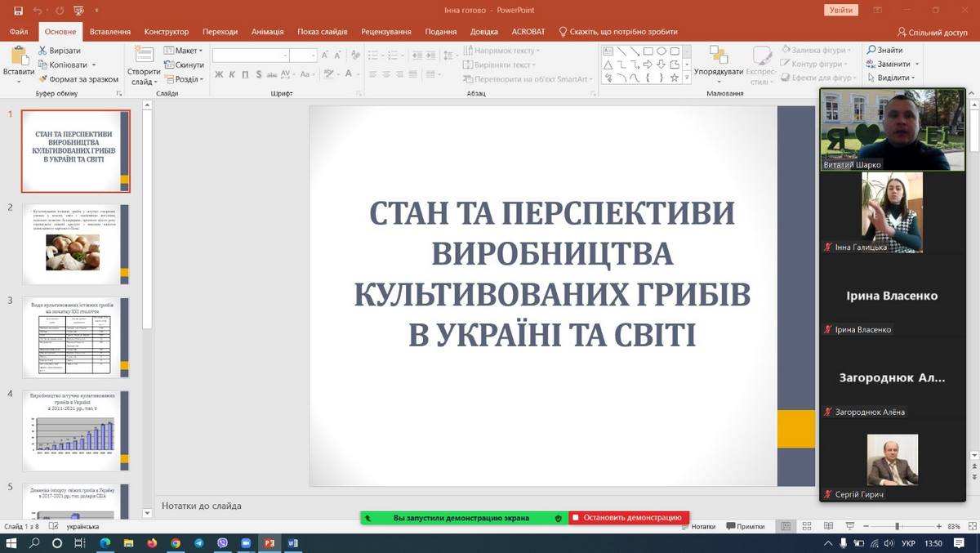Expand the Виділити select dropdown
980x553 pixels.
click(893, 78)
